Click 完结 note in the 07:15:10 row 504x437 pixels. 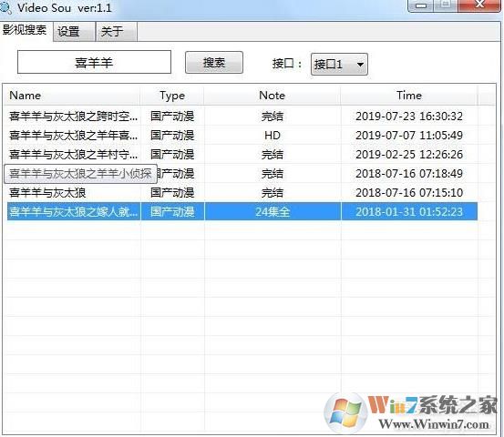click(x=273, y=193)
